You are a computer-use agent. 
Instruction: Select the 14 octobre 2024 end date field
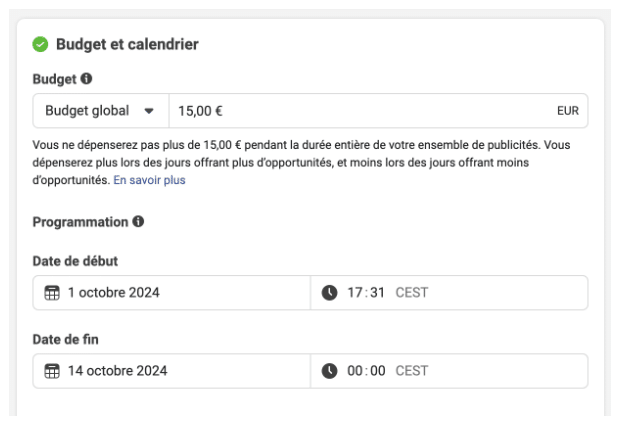tap(172, 371)
